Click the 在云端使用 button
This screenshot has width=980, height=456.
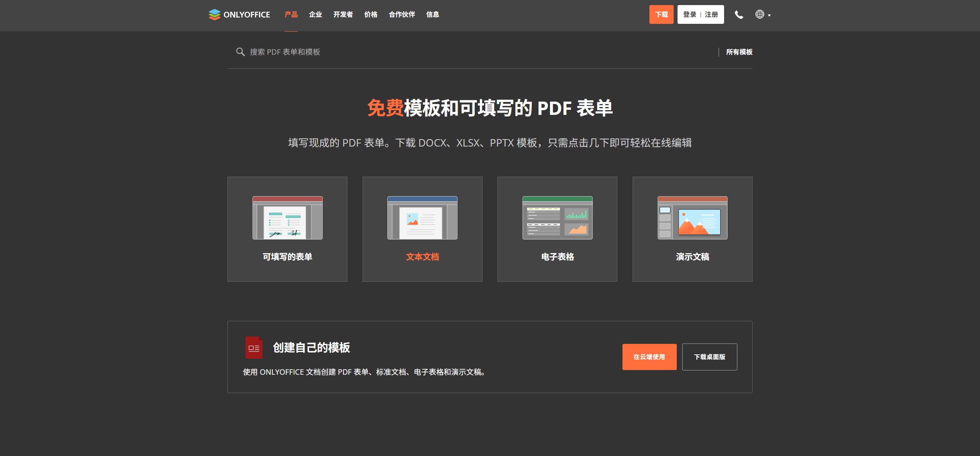[x=649, y=357]
